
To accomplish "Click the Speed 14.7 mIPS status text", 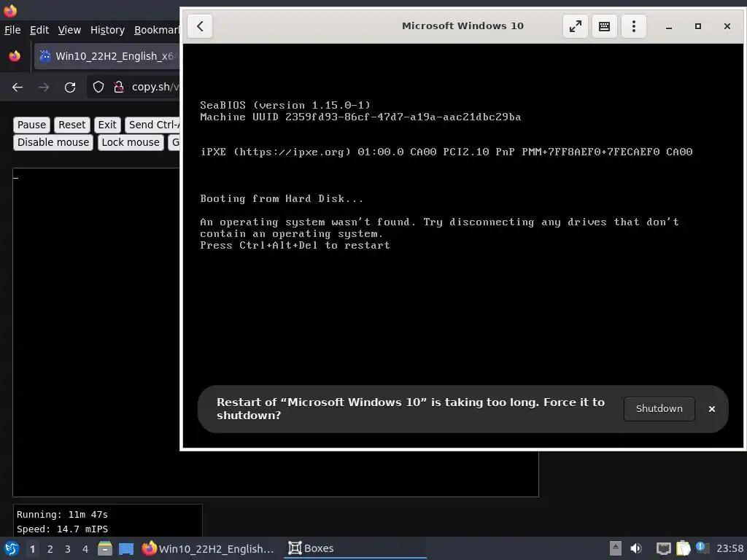I will click(62, 529).
